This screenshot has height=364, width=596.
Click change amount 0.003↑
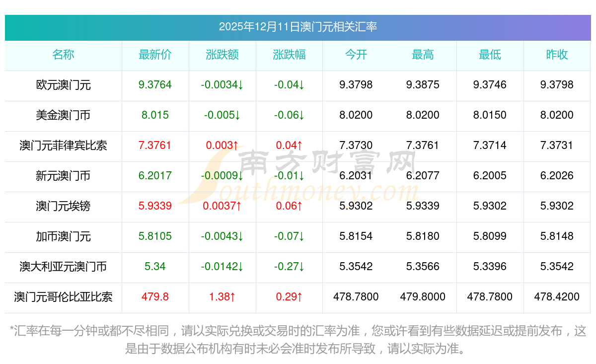[222, 146]
